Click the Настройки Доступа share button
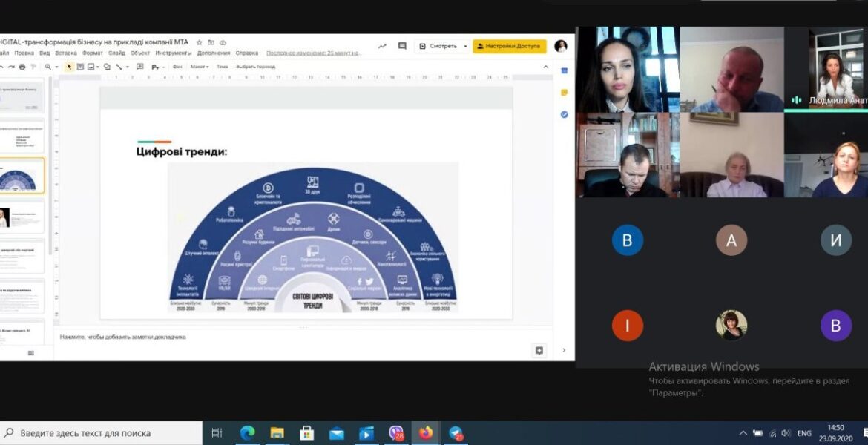 tap(509, 47)
